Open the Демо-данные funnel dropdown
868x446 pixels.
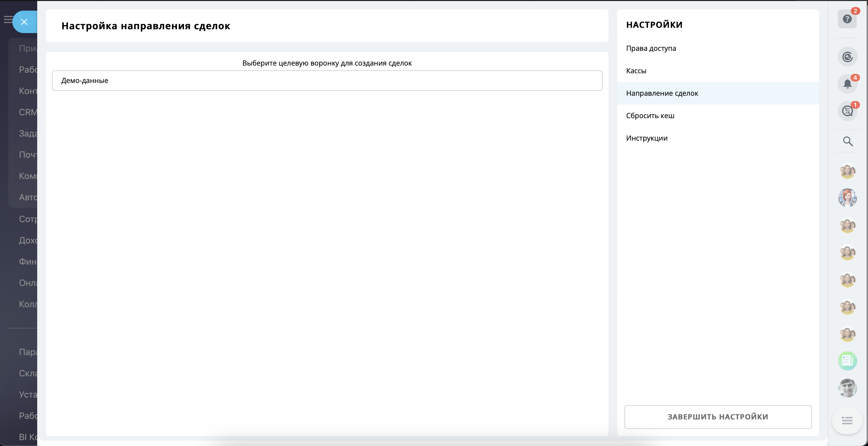click(327, 81)
